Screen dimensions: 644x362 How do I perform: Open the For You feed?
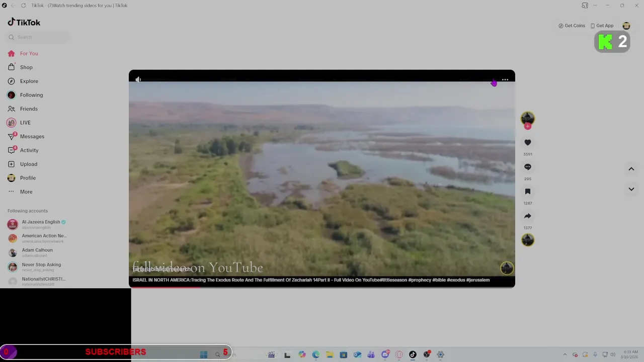tap(23, 53)
